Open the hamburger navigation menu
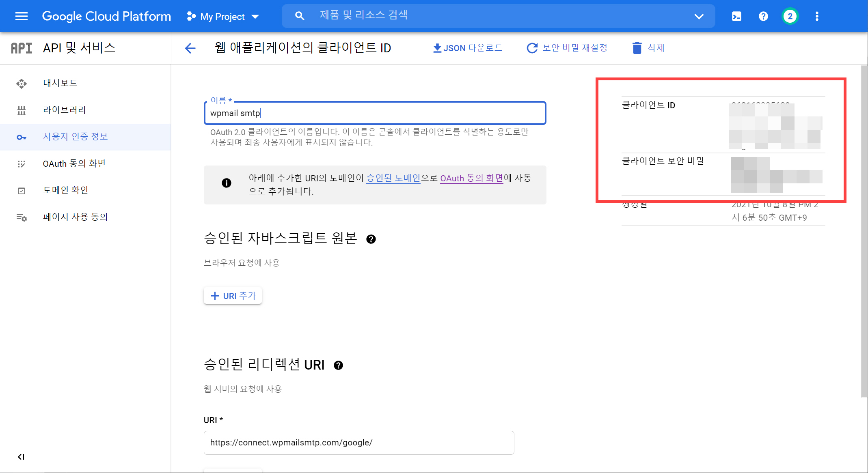The height and width of the screenshot is (473, 868). click(x=21, y=16)
